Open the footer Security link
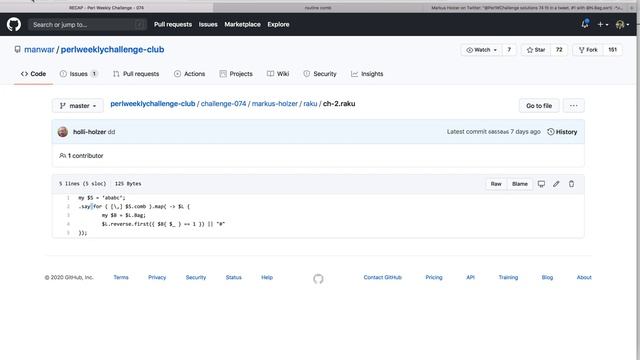The image size is (640, 360). click(x=196, y=278)
